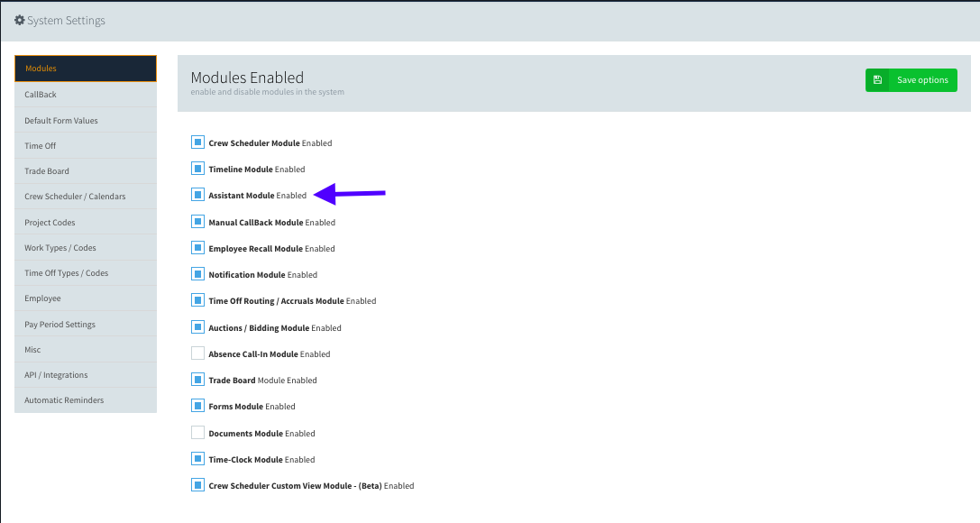Image resolution: width=980 pixels, height=523 pixels.
Task: Uncheck Auctions / Bidding Module checkbox
Action: [197, 327]
